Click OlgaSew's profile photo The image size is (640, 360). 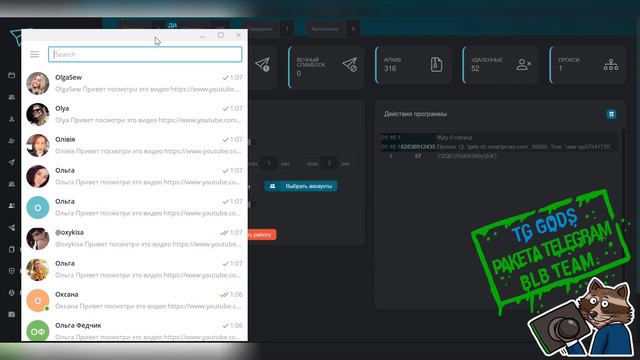tap(38, 83)
